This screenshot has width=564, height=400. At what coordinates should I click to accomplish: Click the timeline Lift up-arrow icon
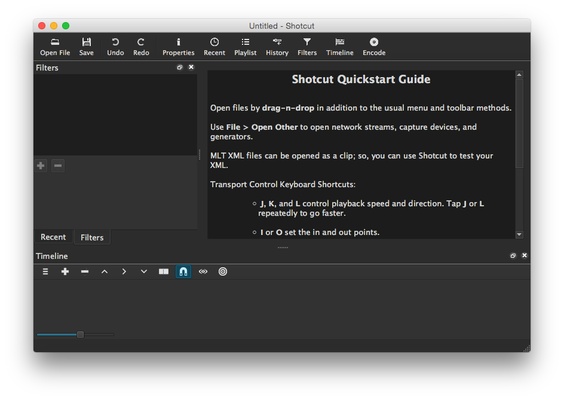coord(104,272)
